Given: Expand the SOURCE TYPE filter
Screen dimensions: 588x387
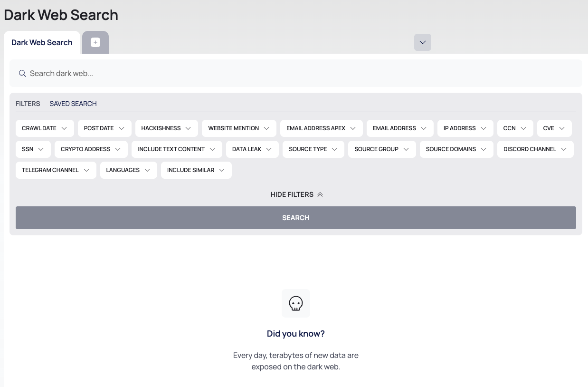Looking at the screenshot, I should pos(313,149).
